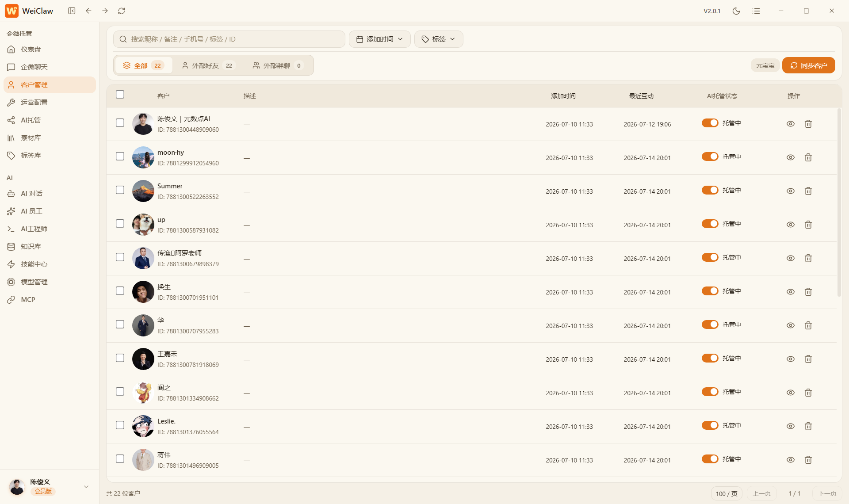Switch to the 外部好友 tab
This screenshot has height=504, width=849.
[x=208, y=65]
